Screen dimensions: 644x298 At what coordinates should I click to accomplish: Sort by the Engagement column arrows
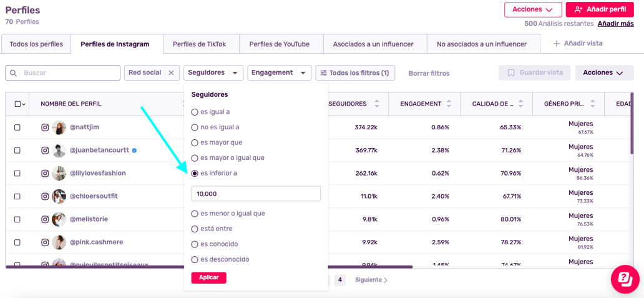(449, 104)
